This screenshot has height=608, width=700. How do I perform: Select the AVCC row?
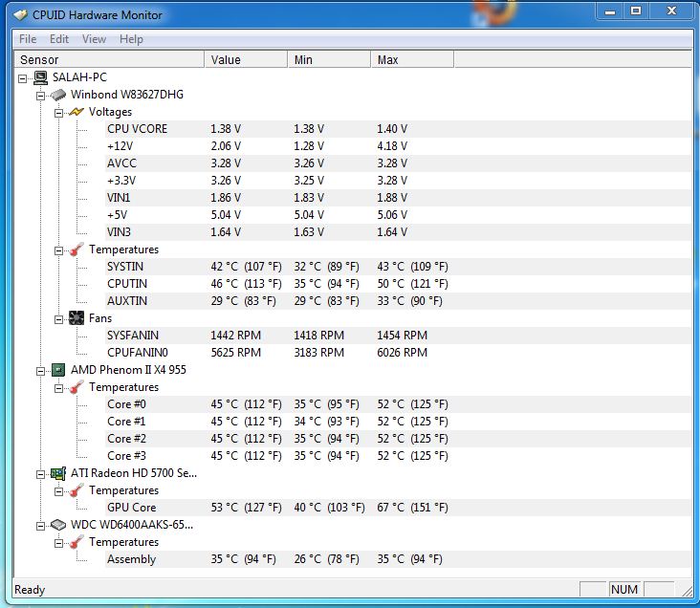point(398,163)
